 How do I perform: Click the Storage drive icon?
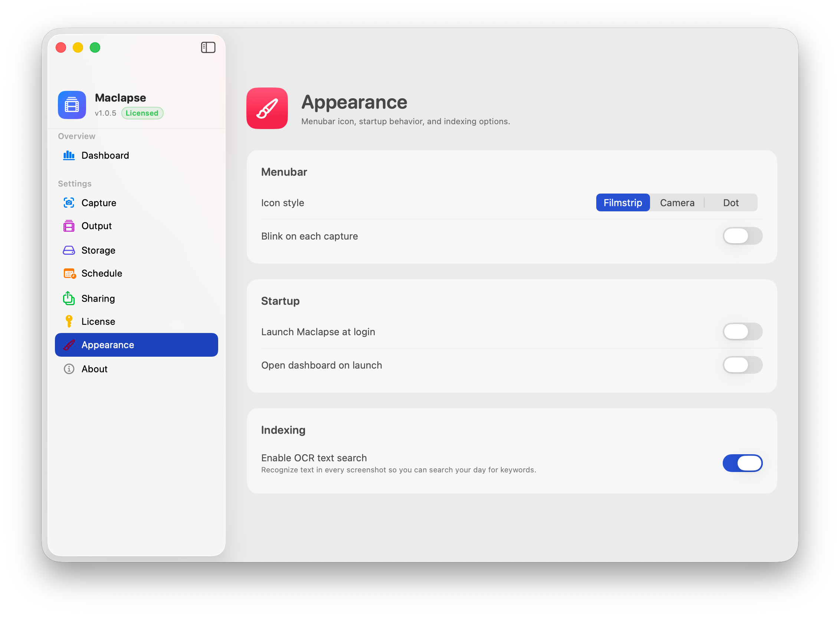[69, 250]
